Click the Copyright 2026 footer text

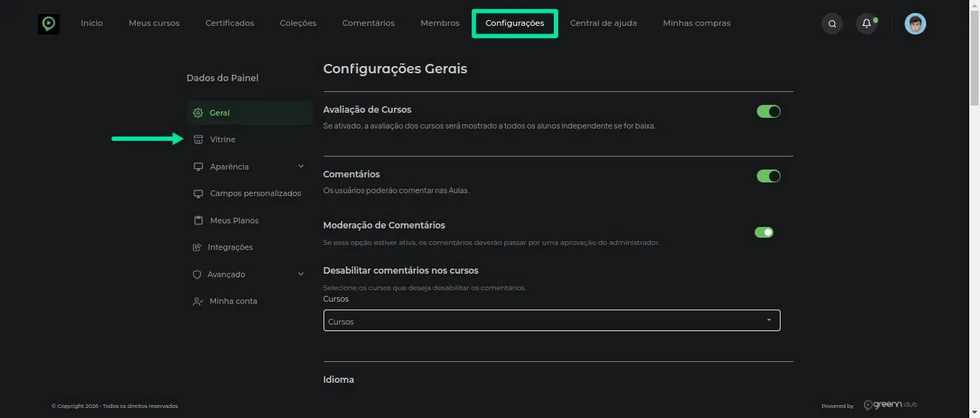point(115,406)
